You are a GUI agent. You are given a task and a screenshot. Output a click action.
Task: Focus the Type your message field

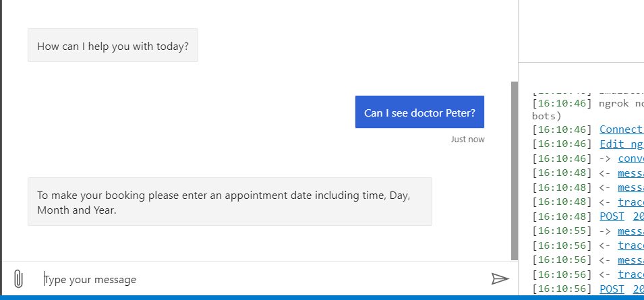click(x=256, y=279)
